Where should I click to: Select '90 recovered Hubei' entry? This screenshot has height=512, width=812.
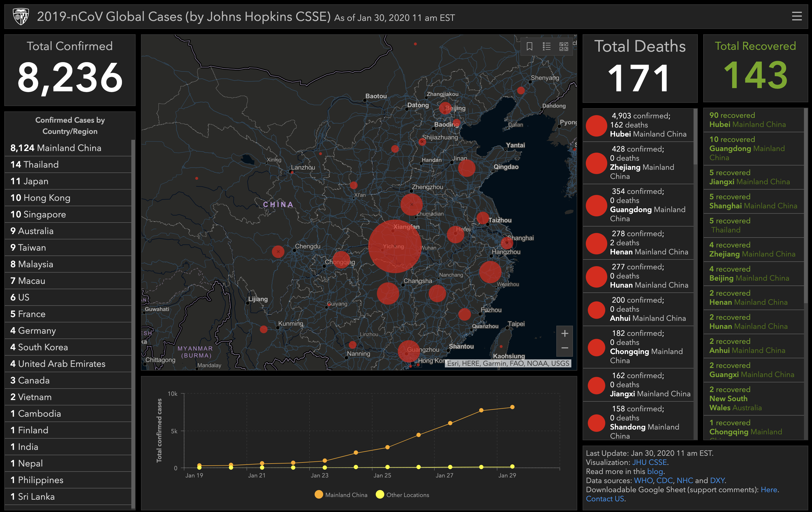click(754, 120)
